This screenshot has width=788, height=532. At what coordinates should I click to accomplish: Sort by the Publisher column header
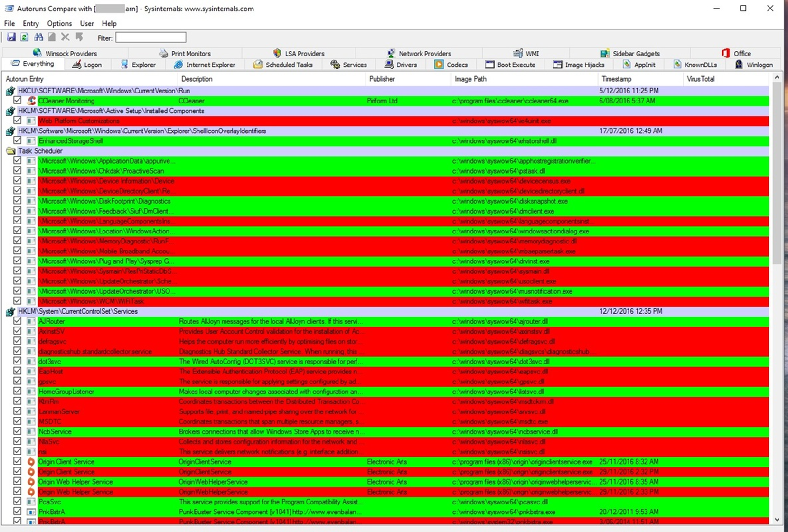pyautogui.click(x=408, y=79)
